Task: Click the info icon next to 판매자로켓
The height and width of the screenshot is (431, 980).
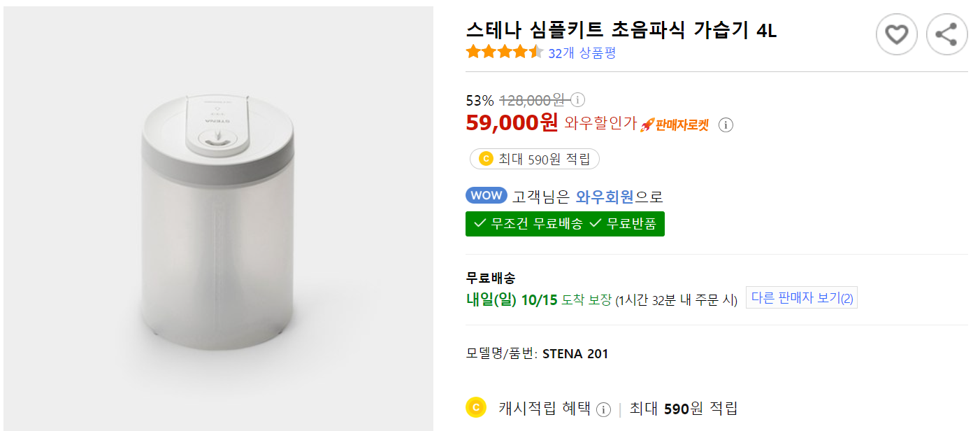Action: pos(726,125)
